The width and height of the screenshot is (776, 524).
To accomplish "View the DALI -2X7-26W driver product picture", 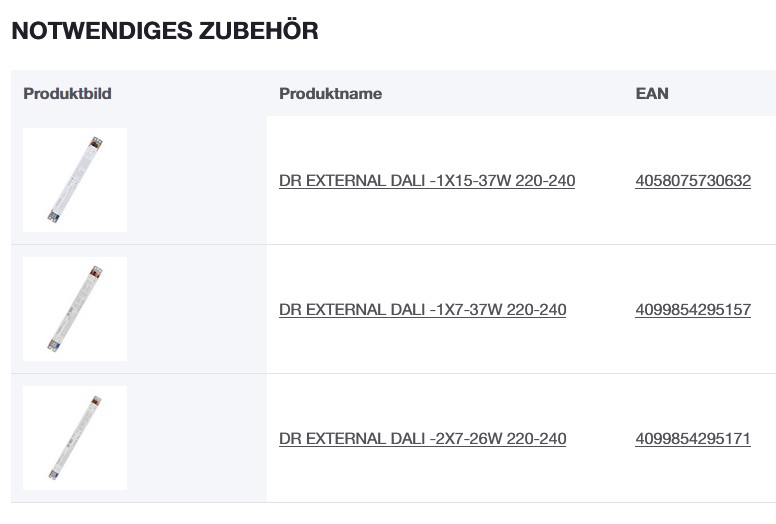I will pos(75,438).
